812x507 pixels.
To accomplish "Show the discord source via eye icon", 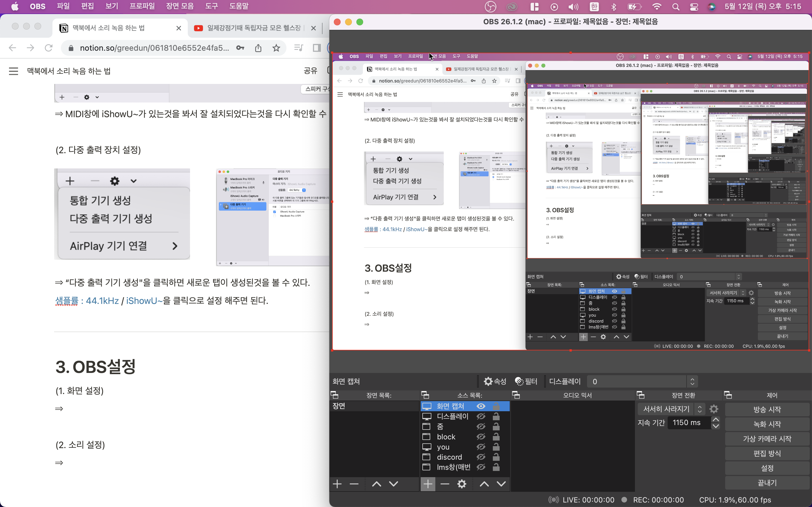I will pyautogui.click(x=481, y=457).
